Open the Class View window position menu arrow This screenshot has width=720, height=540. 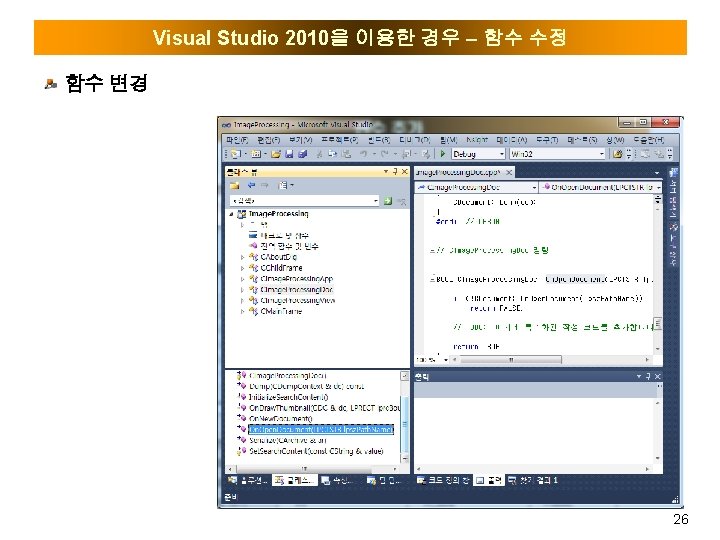point(386,172)
